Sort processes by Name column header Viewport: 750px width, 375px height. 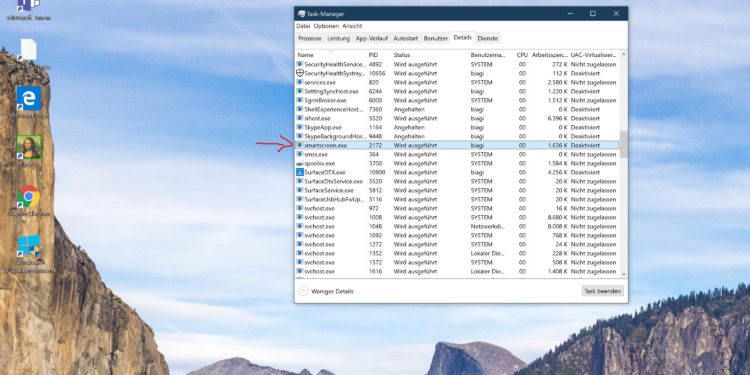tap(331, 55)
